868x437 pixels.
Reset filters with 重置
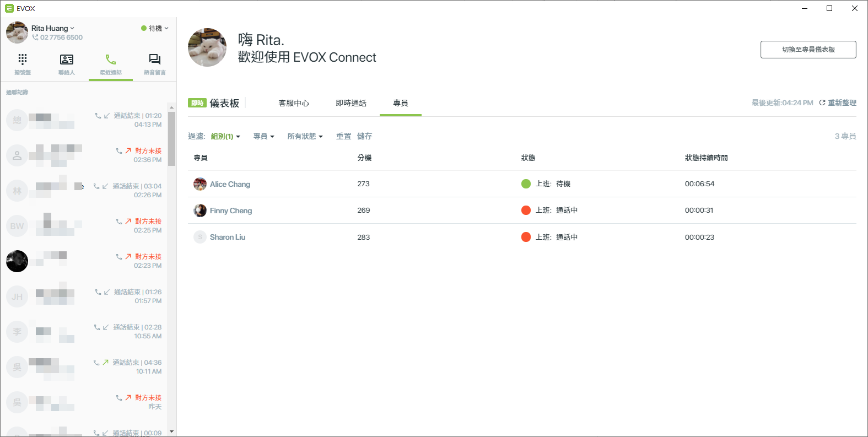coord(343,137)
